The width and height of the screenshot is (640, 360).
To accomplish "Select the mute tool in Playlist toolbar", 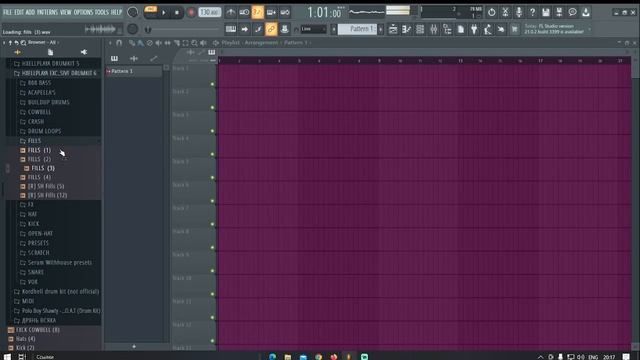I will click(158, 42).
